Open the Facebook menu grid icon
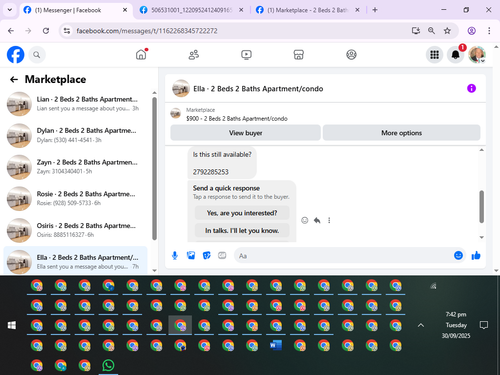The height and width of the screenshot is (375, 500). click(434, 55)
